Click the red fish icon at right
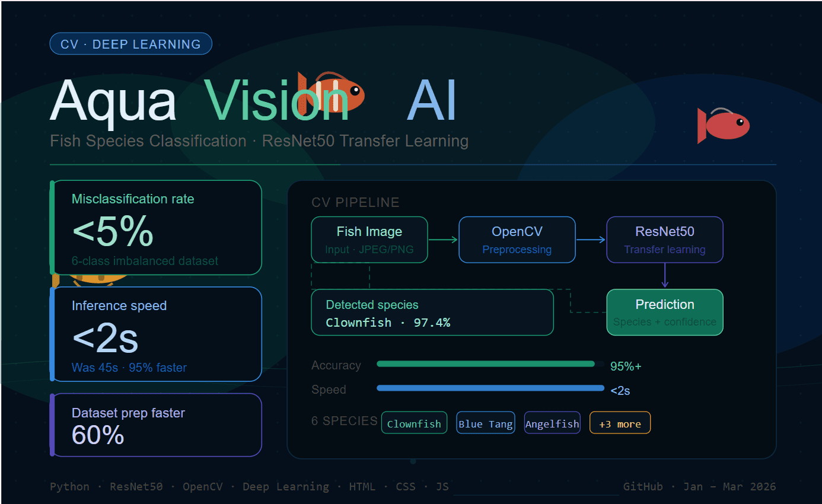Viewport: 822px width, 504px height. pos(724,126)
